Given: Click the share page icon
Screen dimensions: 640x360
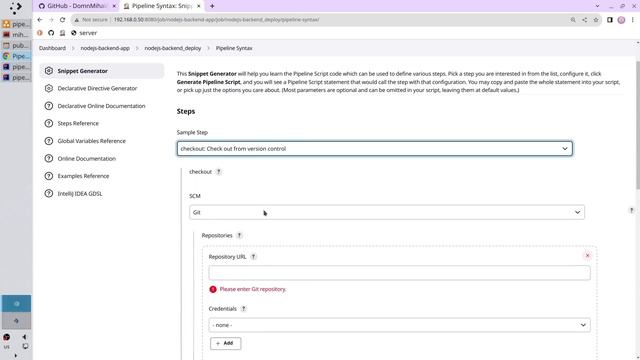Looking at the screenshot, I should 584,20.
